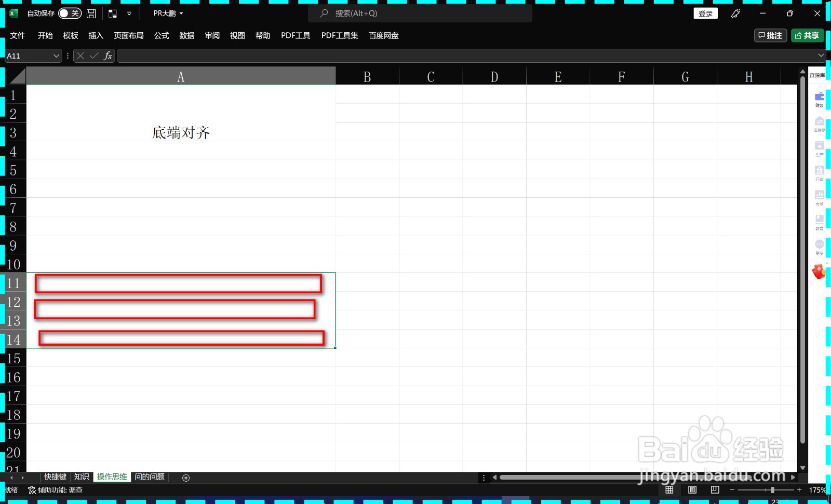The width and height of the screenshot is (831, 504).
Task: Open the quick access toolbar customize arrow
Action: coord(129,13)
